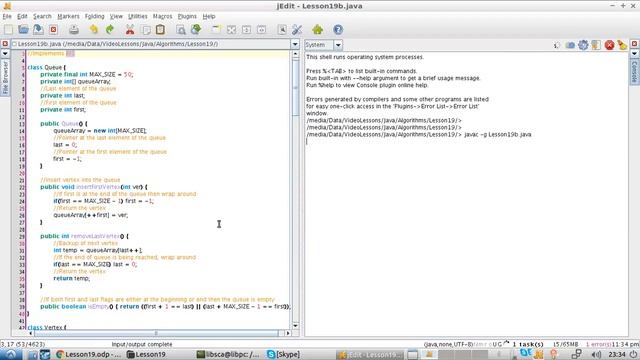Open the File menu

coord(7,16)
